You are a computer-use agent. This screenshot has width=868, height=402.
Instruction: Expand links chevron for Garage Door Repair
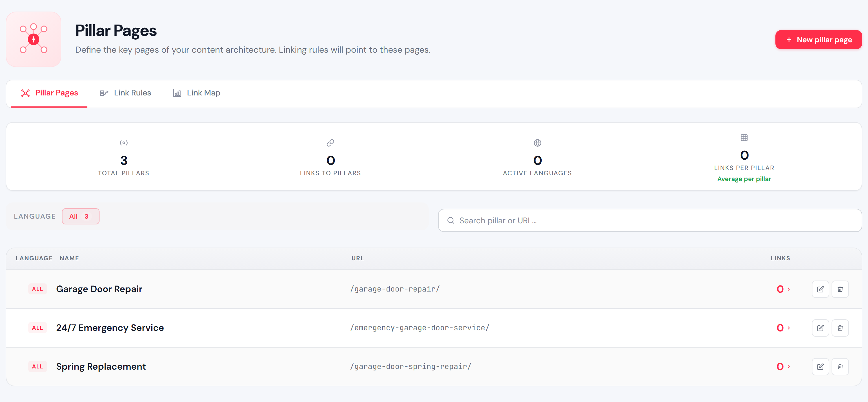pyautogui.click(x=789, y=289)
